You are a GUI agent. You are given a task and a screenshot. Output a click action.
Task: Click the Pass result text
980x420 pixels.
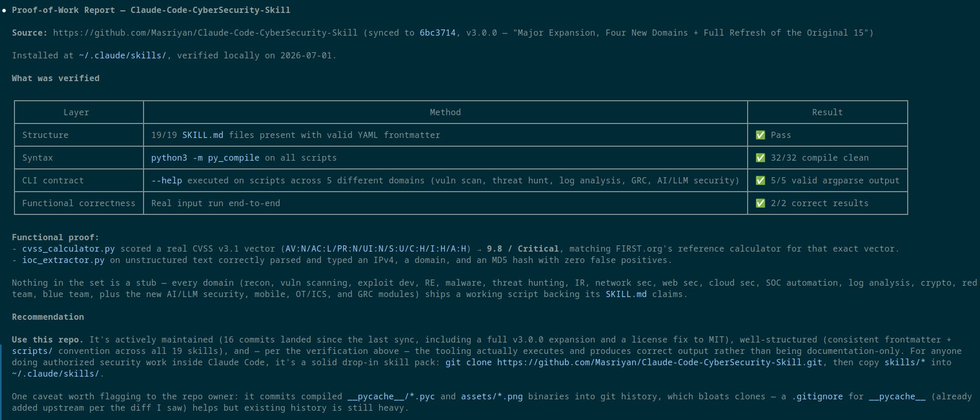pyautogui.click(x=781, y=135)
